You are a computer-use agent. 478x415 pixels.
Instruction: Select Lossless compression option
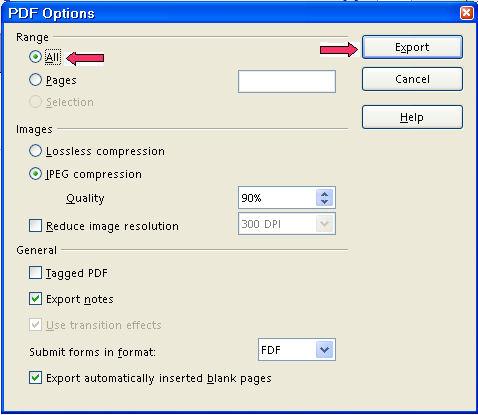tap(35, 151)
